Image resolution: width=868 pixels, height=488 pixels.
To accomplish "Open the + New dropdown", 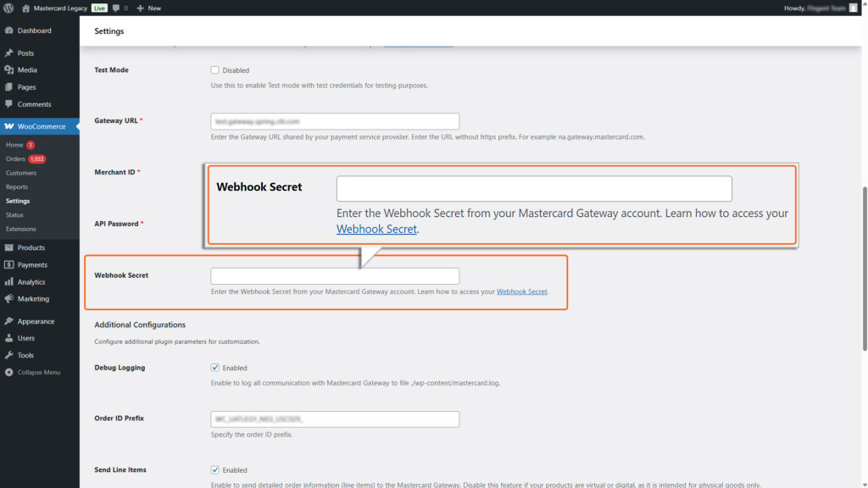I will pos(149,8).
